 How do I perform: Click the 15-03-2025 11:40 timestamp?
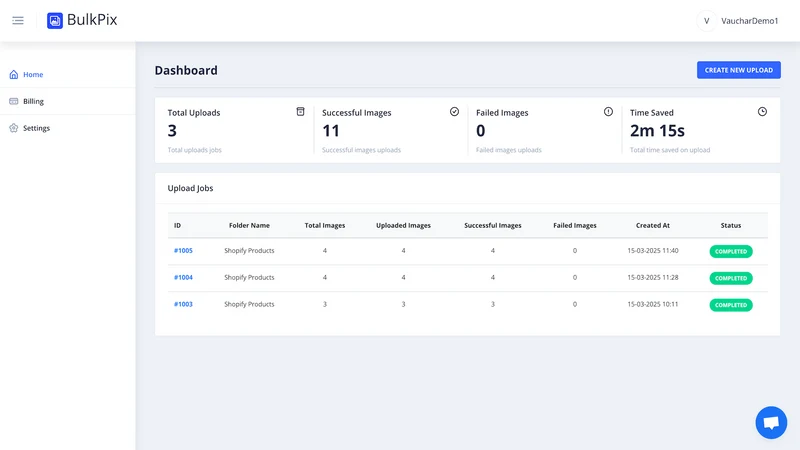pos(653,251)
